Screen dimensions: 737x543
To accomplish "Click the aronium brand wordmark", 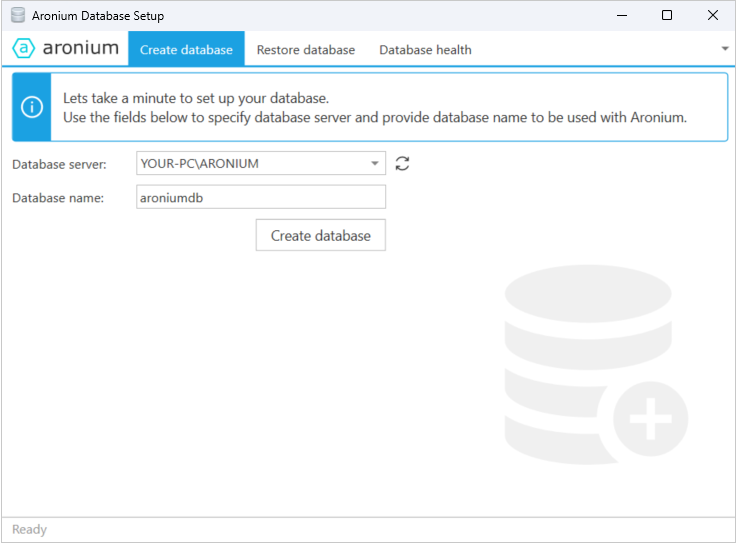I will [80, 47].
